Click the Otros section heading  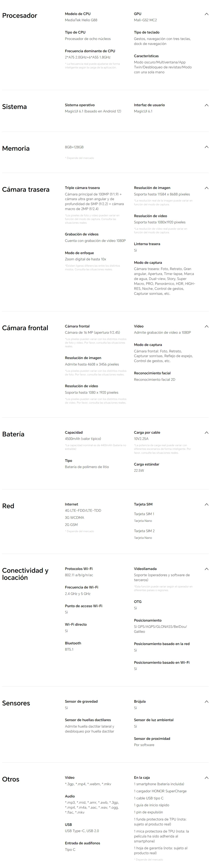pyautogui.click(x=11, y=779)
